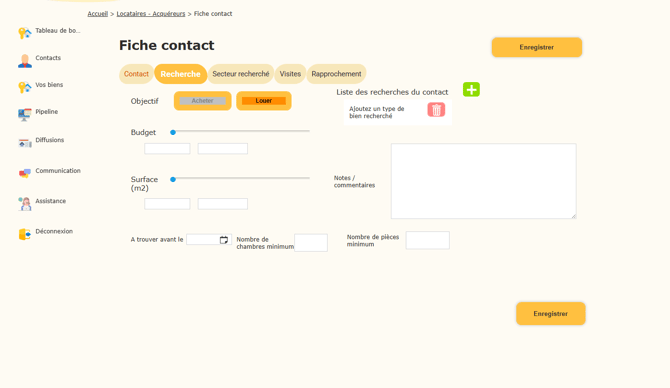Open the Pipeline sidebar icon
The height and width of the screenshot is (388, 670).
point(25,115)
